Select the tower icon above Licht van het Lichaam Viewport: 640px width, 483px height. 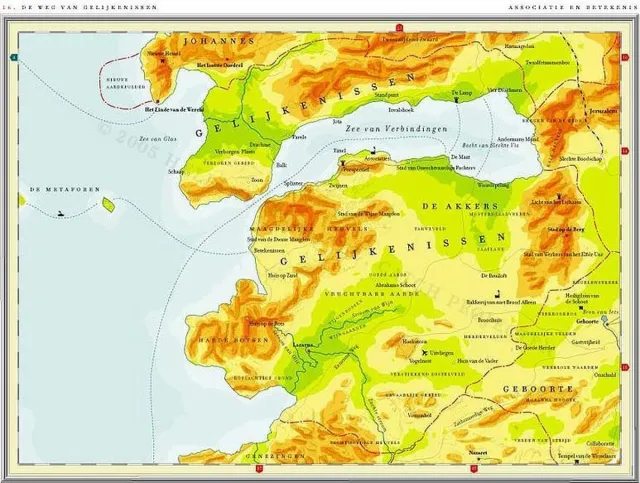pyautogui.click(x=559, y=195)
